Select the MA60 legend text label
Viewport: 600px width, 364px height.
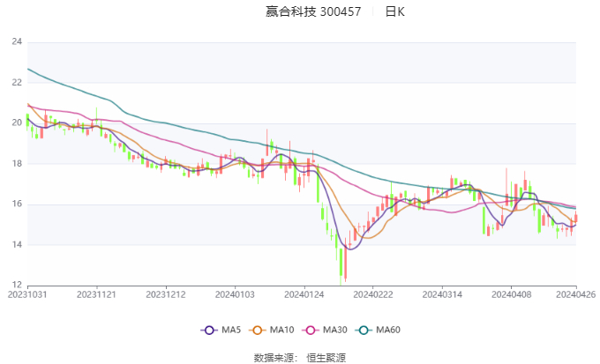[388, 330]
